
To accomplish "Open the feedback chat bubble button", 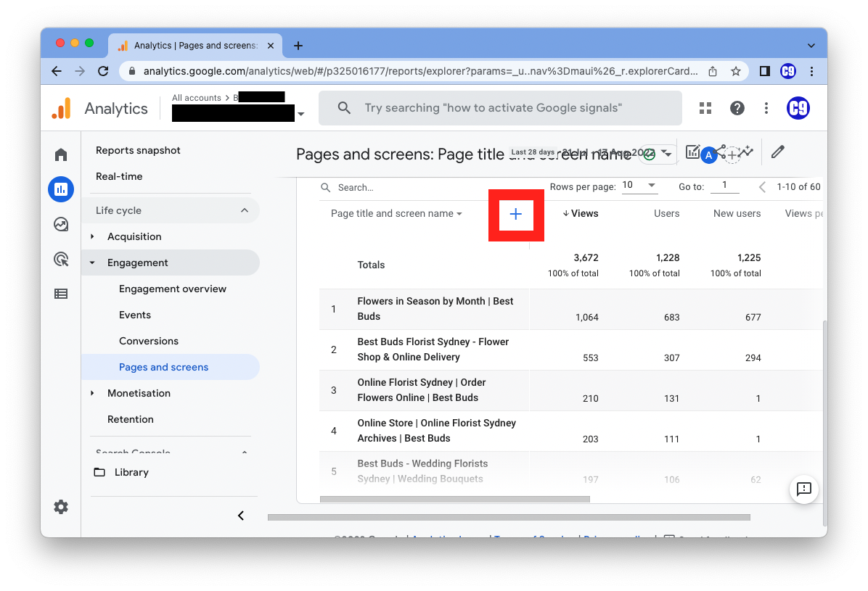I will [x=804, y=489].
